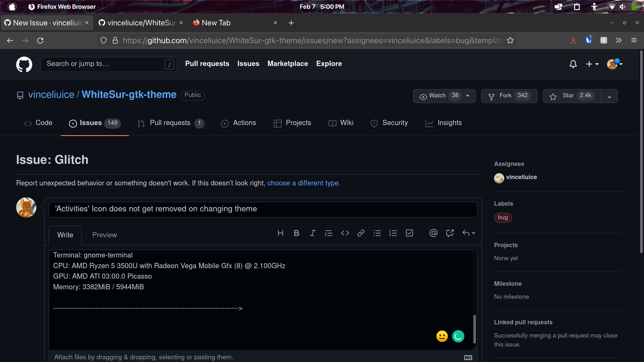Open Firefox application menu

[x=634, y=40]
